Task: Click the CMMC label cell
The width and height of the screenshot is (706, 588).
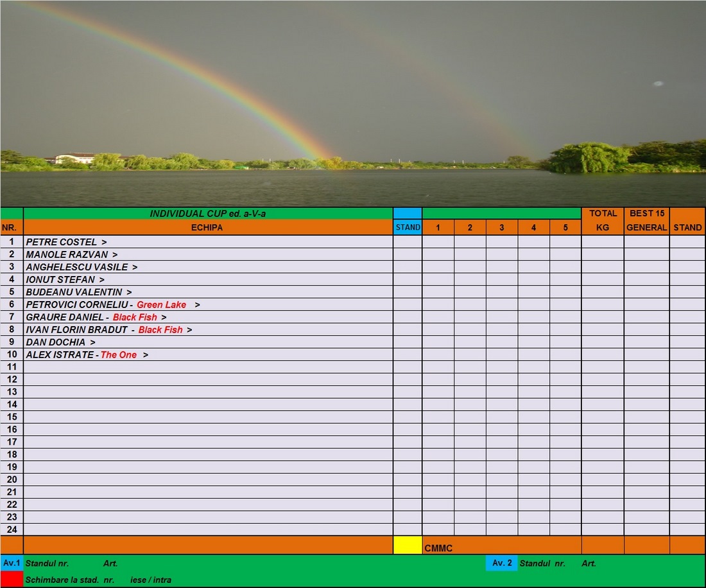Action: coord(438,548)
